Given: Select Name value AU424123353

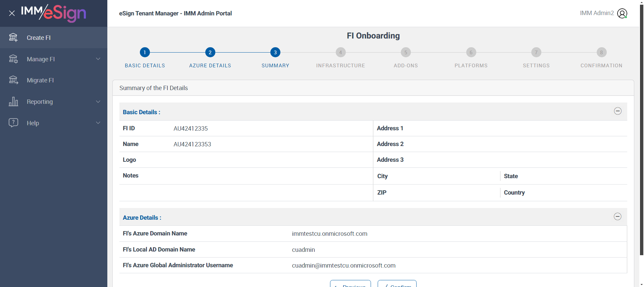Looking at the screenshot, I should (x=192, y=144).
